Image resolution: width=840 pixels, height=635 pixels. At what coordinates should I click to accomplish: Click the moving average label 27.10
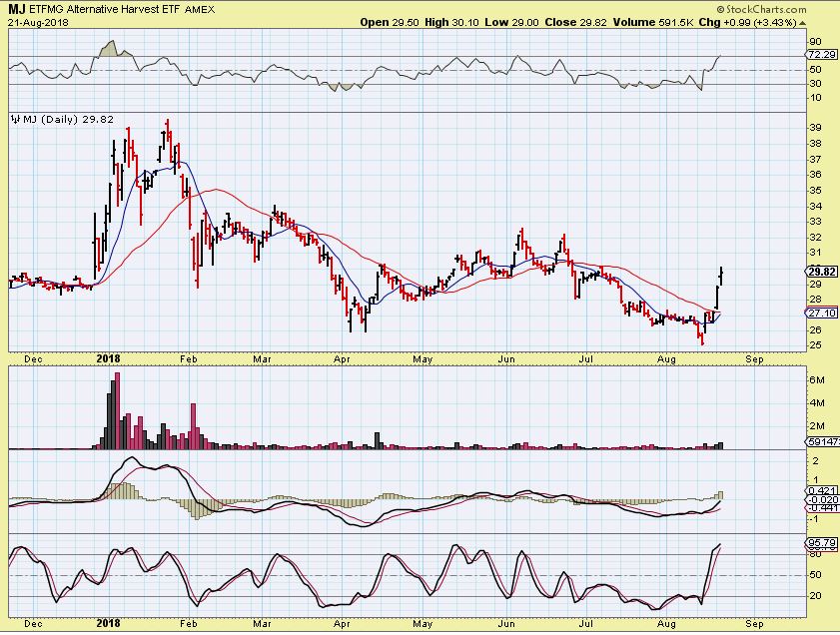point(822,314)
